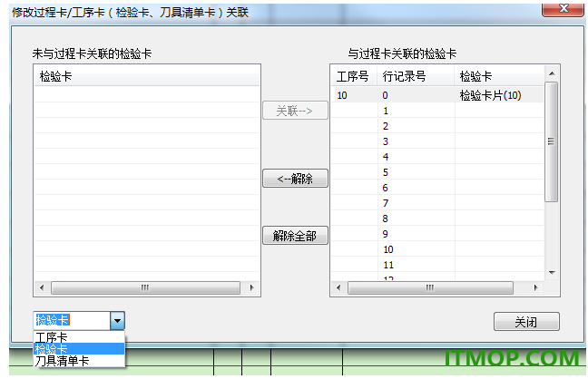Viewport: 588px width, 379px height.
Task: Select 工序卡 from dropdown list
Action: pyautogui.click(x=79, y=337)
